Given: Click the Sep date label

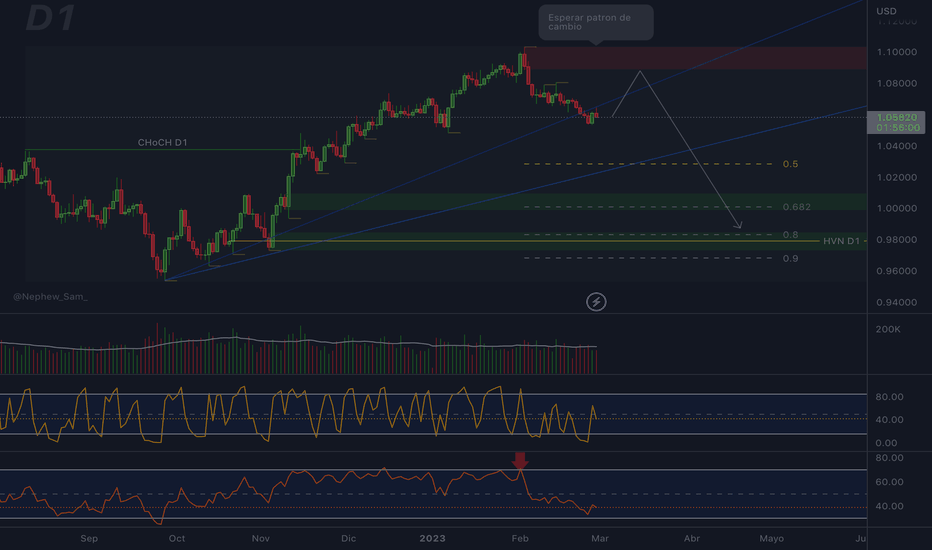Looking at the screenshot, I should 89,539.
